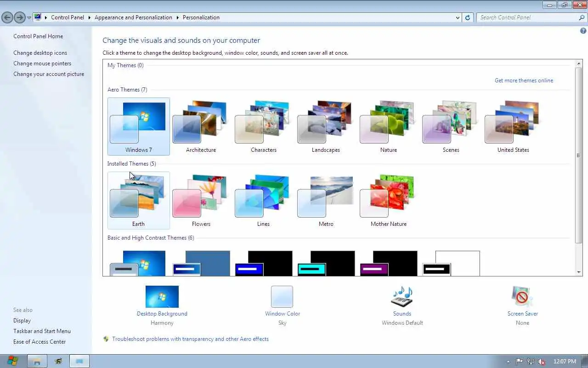Open the Display link

point(22,321)
